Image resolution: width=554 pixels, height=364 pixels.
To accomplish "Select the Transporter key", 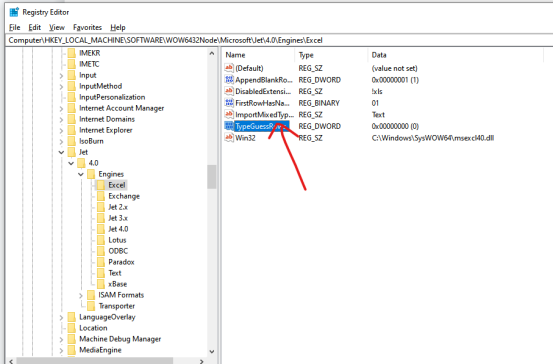I will [117, 306].
